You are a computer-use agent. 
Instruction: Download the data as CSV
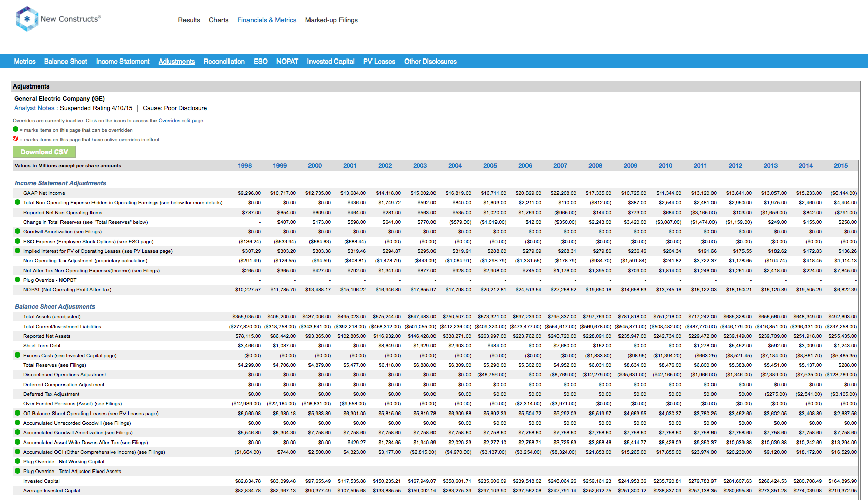pyautogui.click(x=44, y=152)
